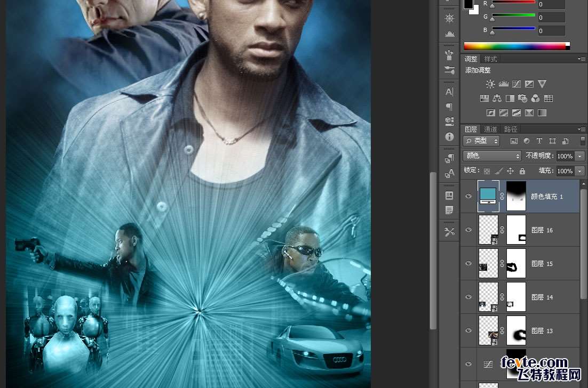Toggle lock image pixels (brush icon)
The width and height of the screenshot is (588, 388).
click(x=498, y=171)
